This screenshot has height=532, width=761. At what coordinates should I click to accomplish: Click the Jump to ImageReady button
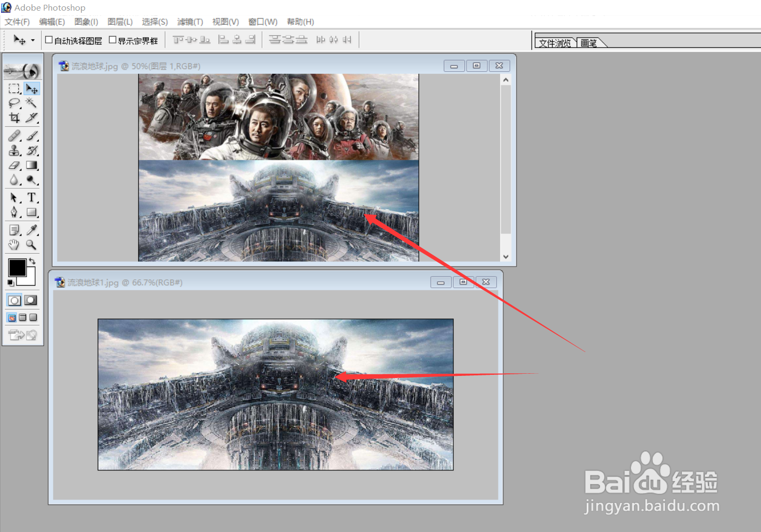click(22, 335)
